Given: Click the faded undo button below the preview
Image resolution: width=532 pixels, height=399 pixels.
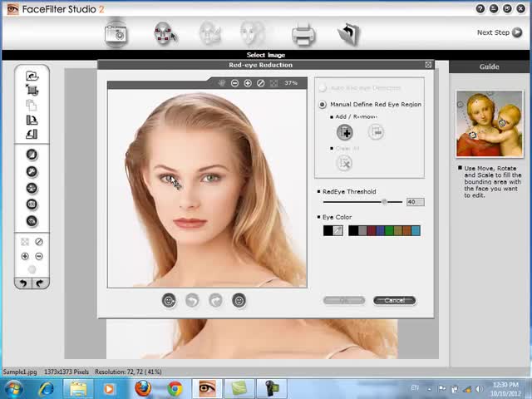Looking at the screenshot, I should click(192, 301).
